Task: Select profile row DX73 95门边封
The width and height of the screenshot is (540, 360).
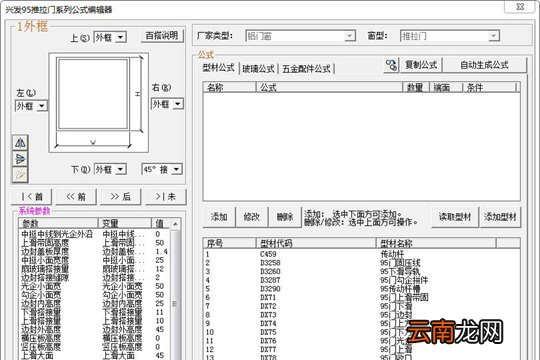Action: coord(361,315)
